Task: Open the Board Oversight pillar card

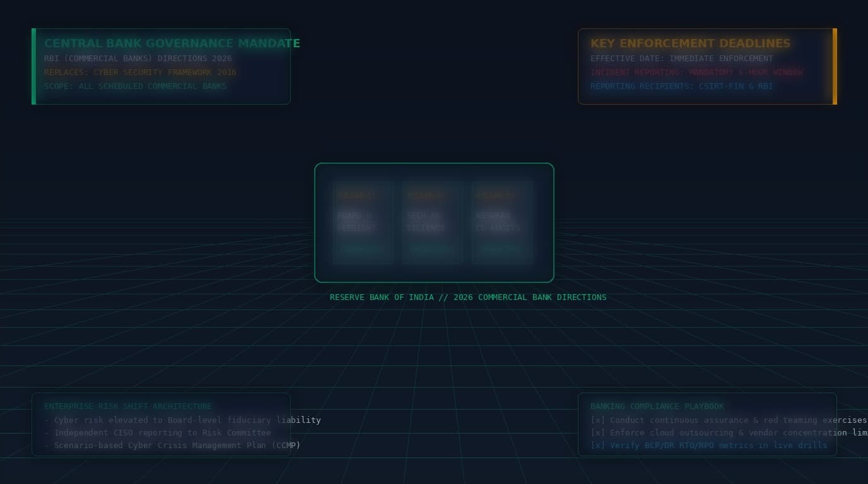Action: [x=363, y=222]
